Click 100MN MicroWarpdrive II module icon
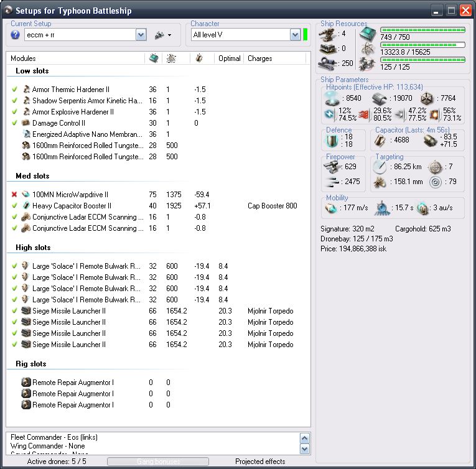This screenshot has width=476, height=469. 26,194
